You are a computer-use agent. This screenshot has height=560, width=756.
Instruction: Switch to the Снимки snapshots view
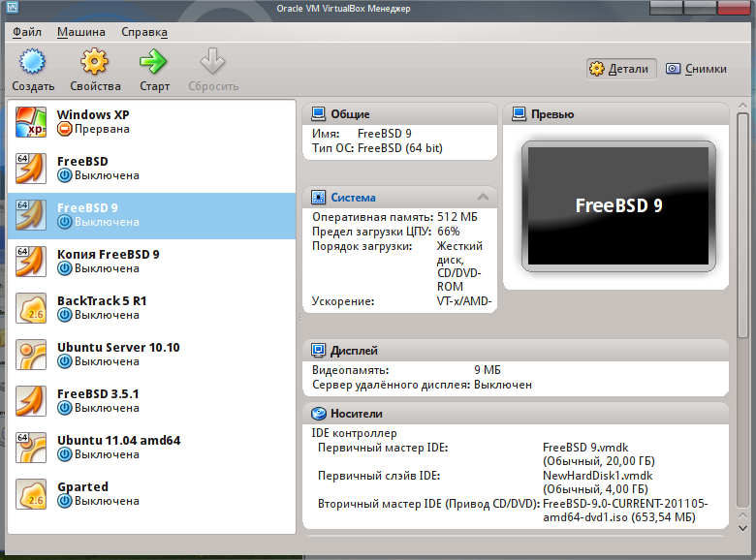pyautogui.click(x=696, y=69)
